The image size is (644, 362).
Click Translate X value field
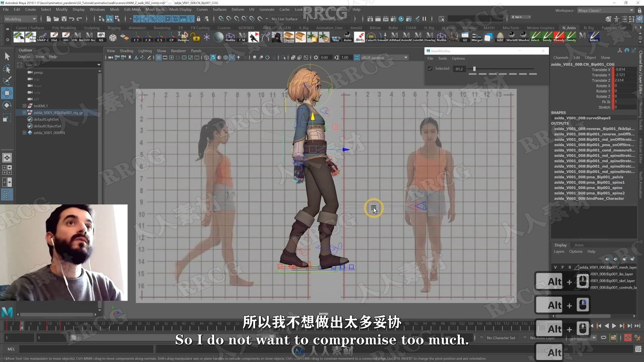tap(625, 70)
